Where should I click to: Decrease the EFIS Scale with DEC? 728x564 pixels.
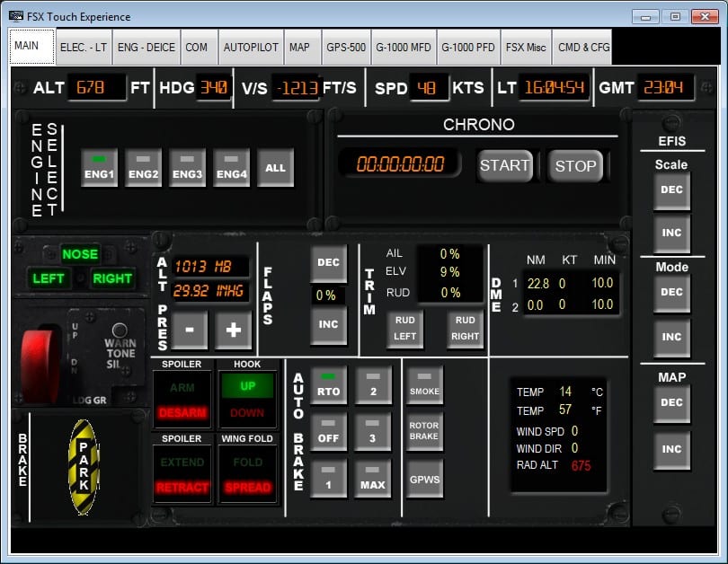coord(671,190)
